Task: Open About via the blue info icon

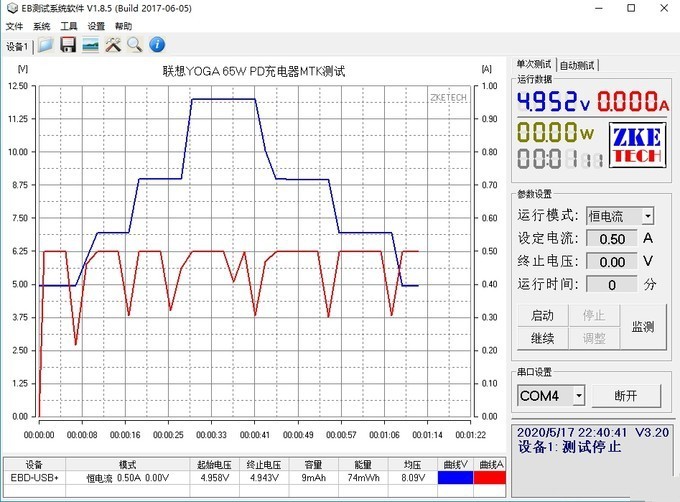Action: pyautogui.click(x=157, y=45)
